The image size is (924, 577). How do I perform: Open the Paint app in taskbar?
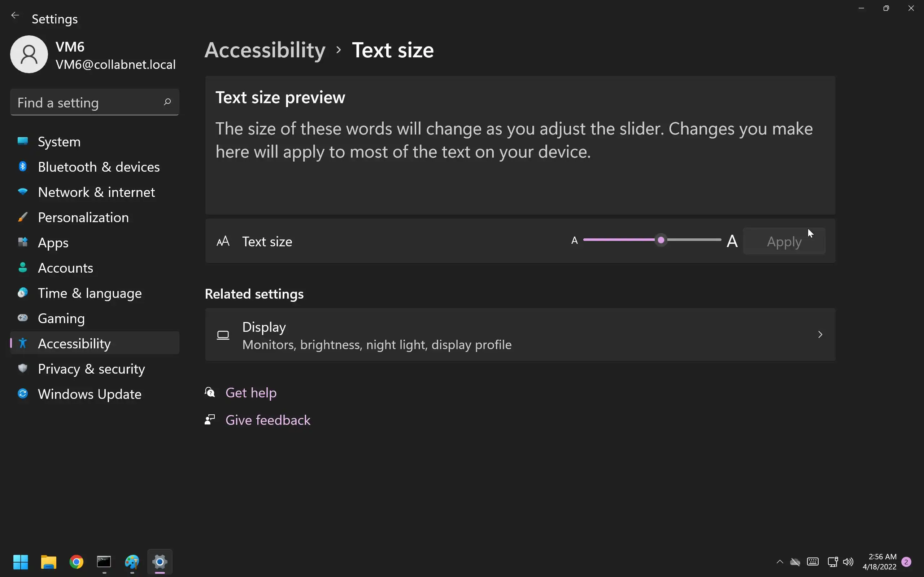[x=132, y=562]
